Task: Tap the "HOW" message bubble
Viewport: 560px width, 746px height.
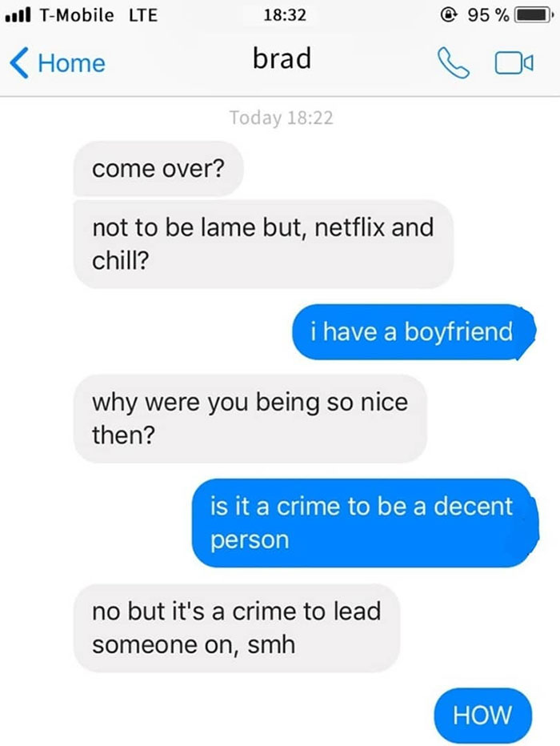Action: pyautogui.click(x=482, y=715)
